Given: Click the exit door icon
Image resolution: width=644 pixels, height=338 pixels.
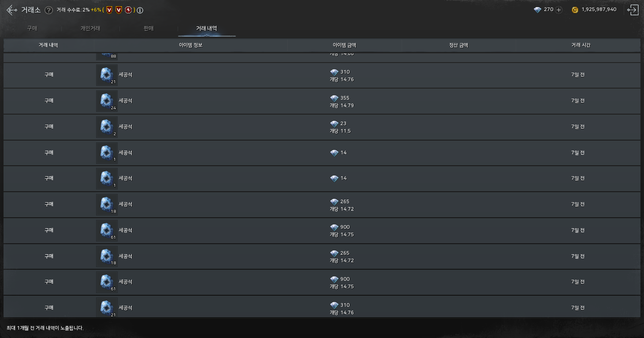Looking at the screenshot, I should click(x=633, y=10).
